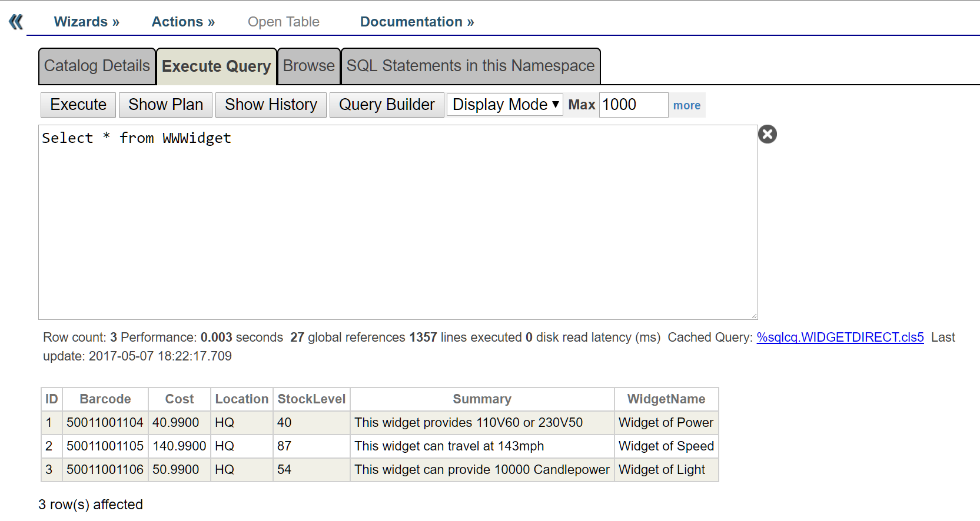The width and height of the screenshot is (980, 521).
Task: Collapse the left panel with double-chevron icon
Action: tap(16, 22)
